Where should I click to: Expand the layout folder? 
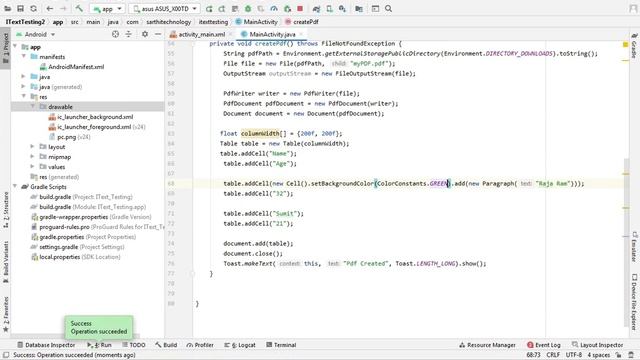coord(33,147)
